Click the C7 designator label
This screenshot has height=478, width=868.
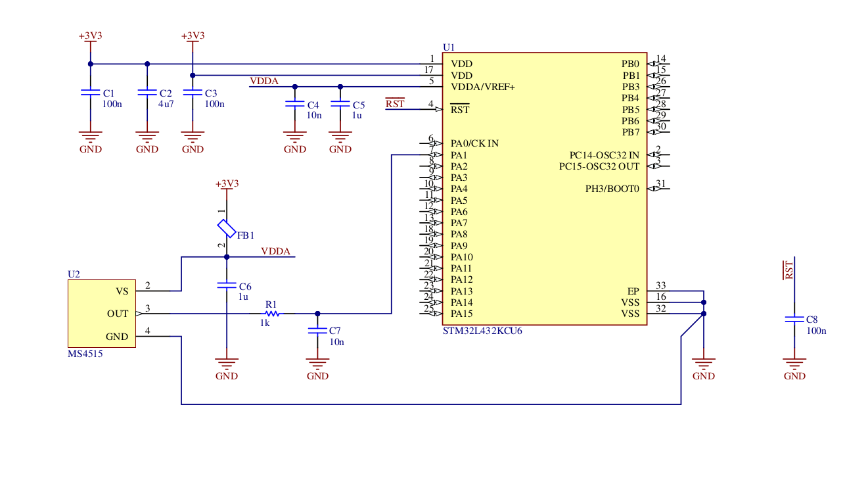coord(335,331)
